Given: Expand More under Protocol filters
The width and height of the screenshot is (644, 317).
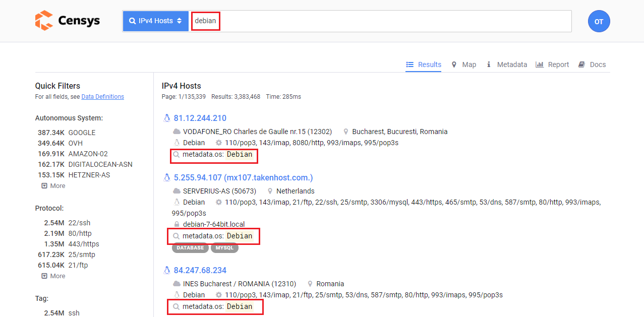Looking at the screenshot, I should point(53,276).
